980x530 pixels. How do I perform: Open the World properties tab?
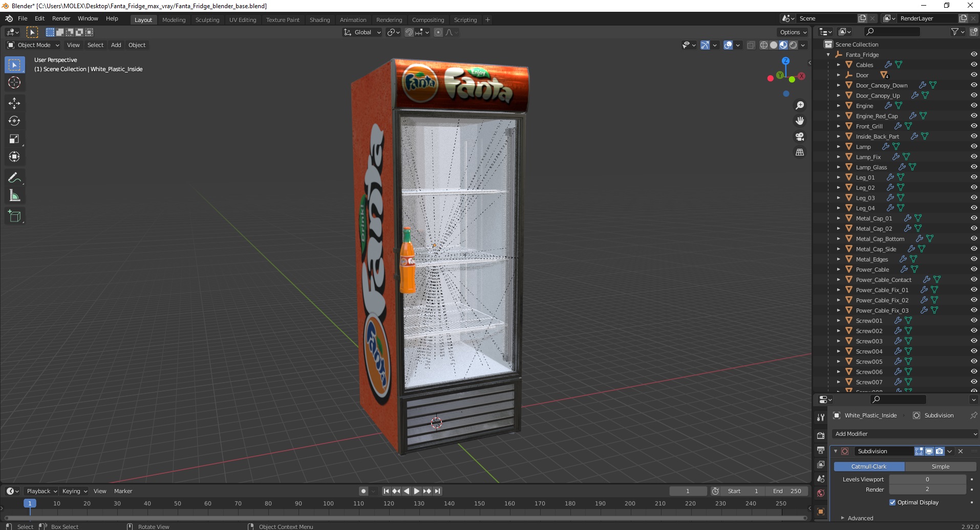[x=821, y=493]
